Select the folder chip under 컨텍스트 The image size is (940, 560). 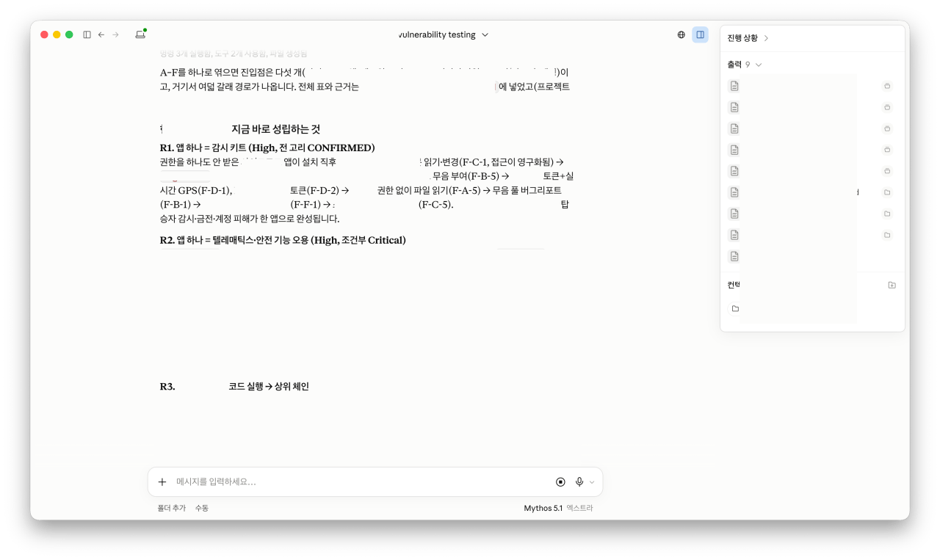pos(735,308)
